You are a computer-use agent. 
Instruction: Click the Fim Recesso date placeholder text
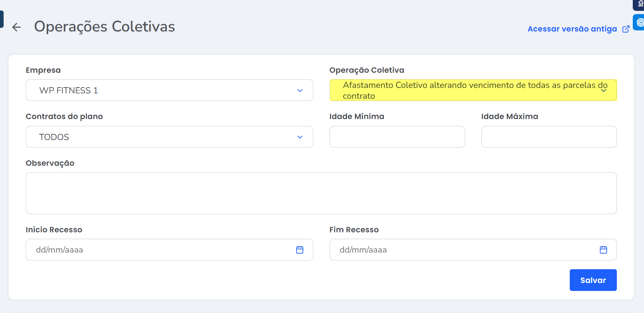[363, 250]
